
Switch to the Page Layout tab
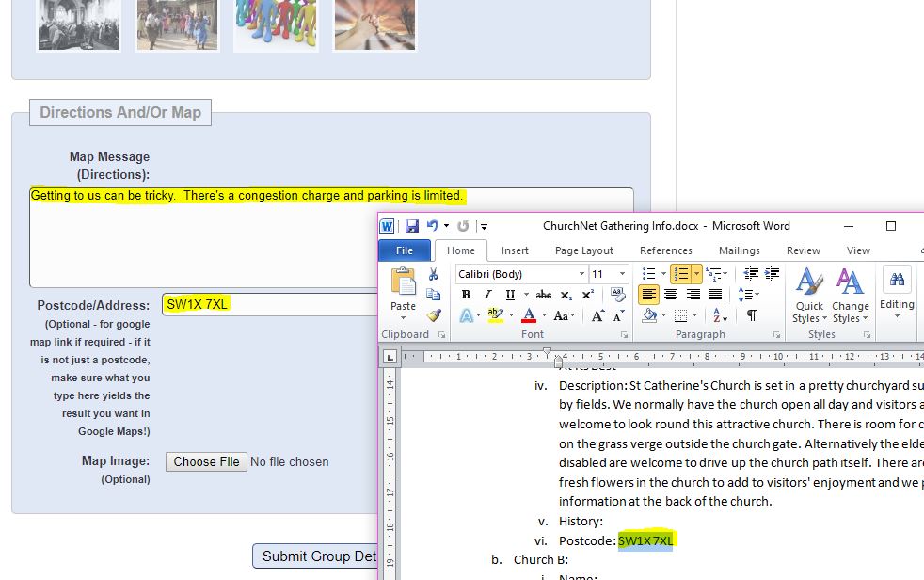(583, 250)
